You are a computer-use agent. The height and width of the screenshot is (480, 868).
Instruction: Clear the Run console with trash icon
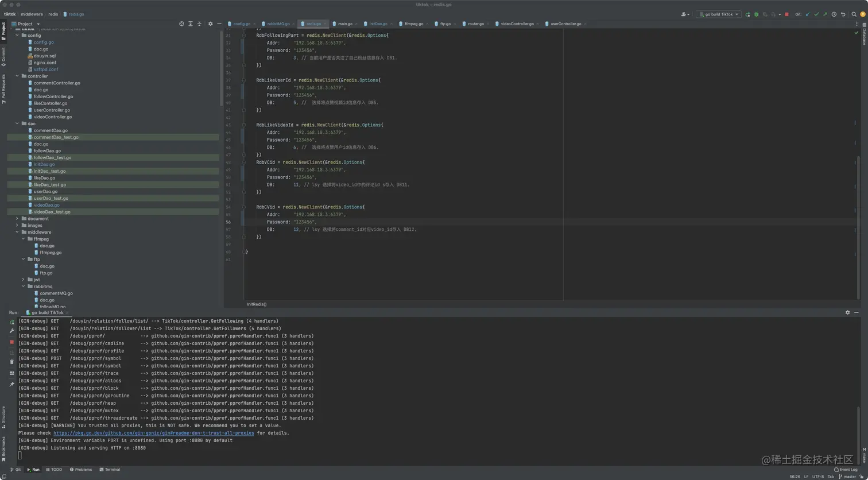[x=11, y=362]
